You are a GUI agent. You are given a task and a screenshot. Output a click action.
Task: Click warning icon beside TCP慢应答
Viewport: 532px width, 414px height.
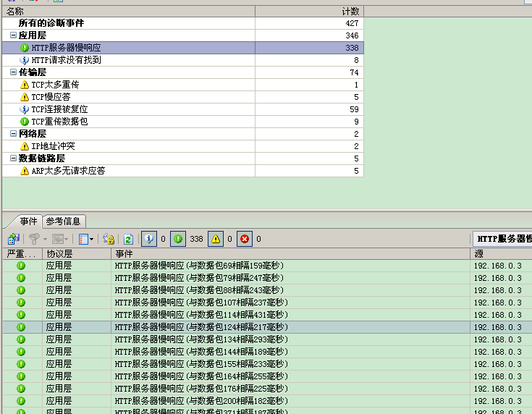(x=25, y=97)
